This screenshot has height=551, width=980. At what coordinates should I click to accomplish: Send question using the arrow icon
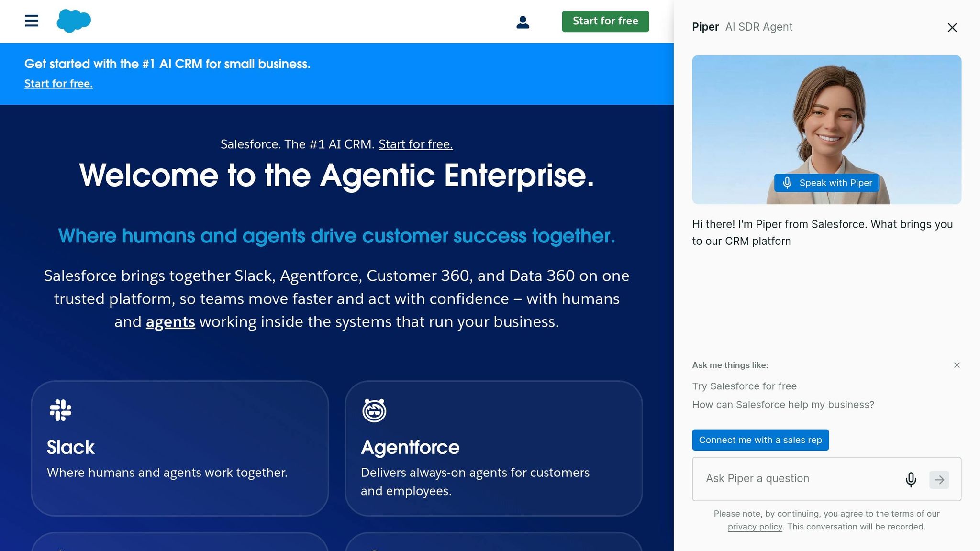click(939, 479)
